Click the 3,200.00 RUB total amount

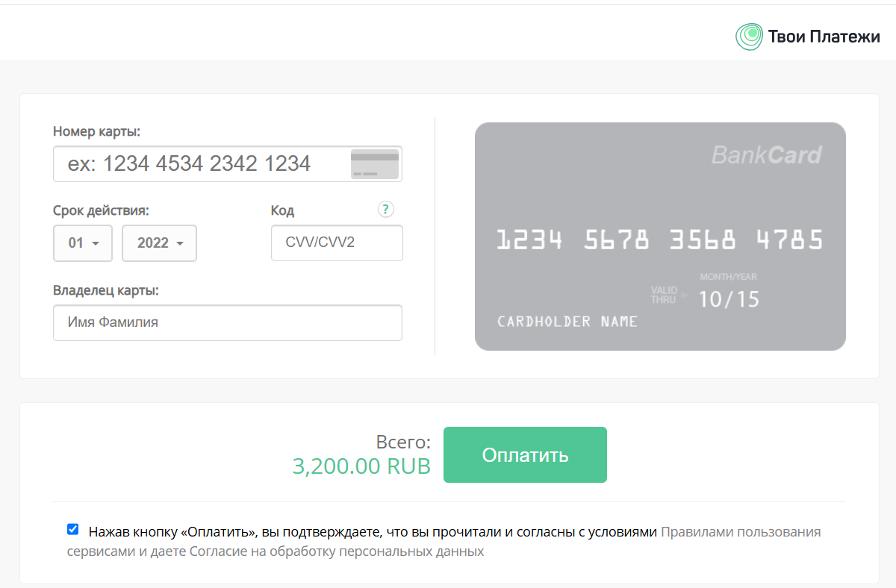coord(361,466)
